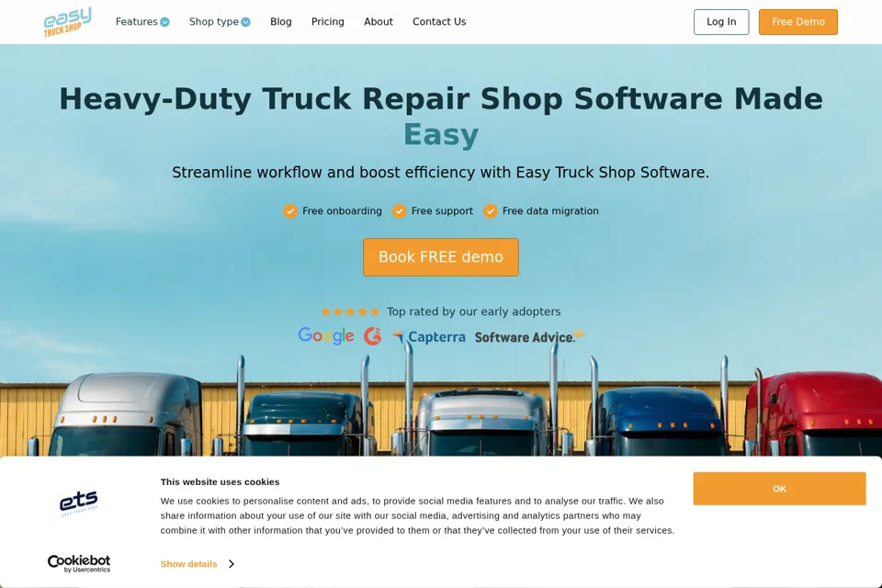Click the Easy Truck Shop logo
Viewport: 882px width, 588px height.
coord(67,22)
